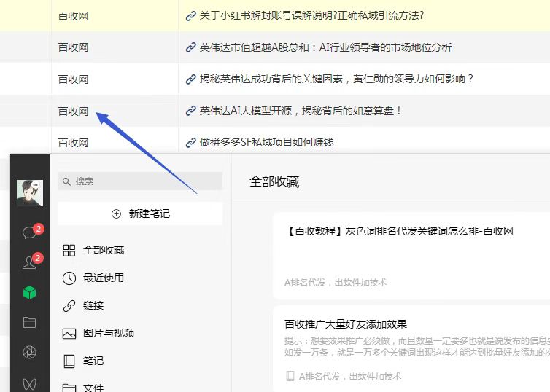Screen dimensions: 550x392
Task: Open the WeChat chats icon
Action: click(29, 232)
